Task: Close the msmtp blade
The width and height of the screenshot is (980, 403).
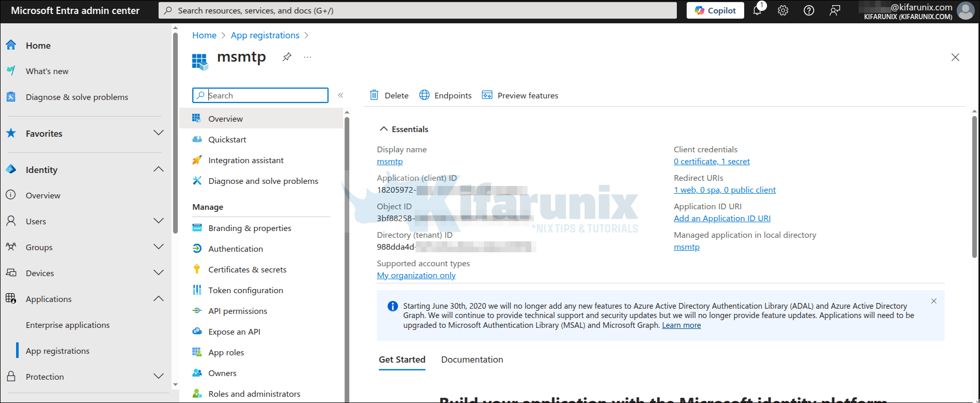Action: (955, 57)
